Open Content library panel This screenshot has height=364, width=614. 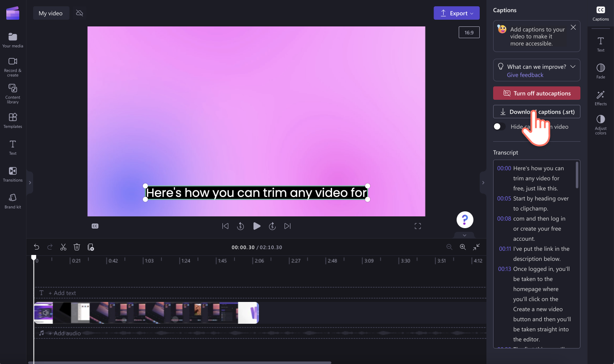click(x=13, y=94)
